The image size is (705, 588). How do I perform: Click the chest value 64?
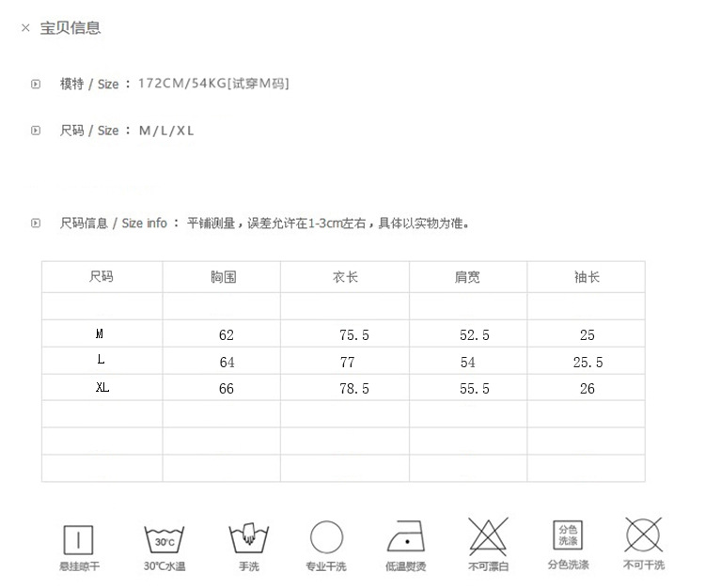[x=227, y=362]
